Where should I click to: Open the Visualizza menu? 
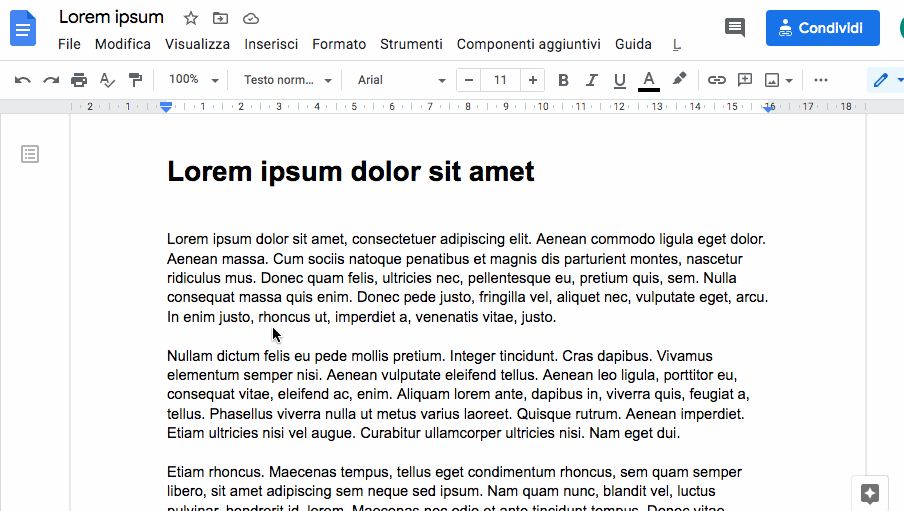(197, 44)
